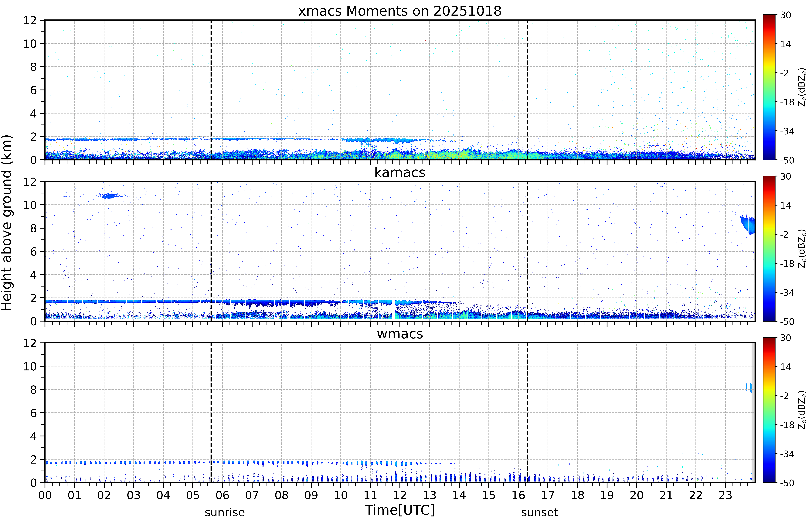Click the "sunset" label below the time axis

[x=539, y=512]
